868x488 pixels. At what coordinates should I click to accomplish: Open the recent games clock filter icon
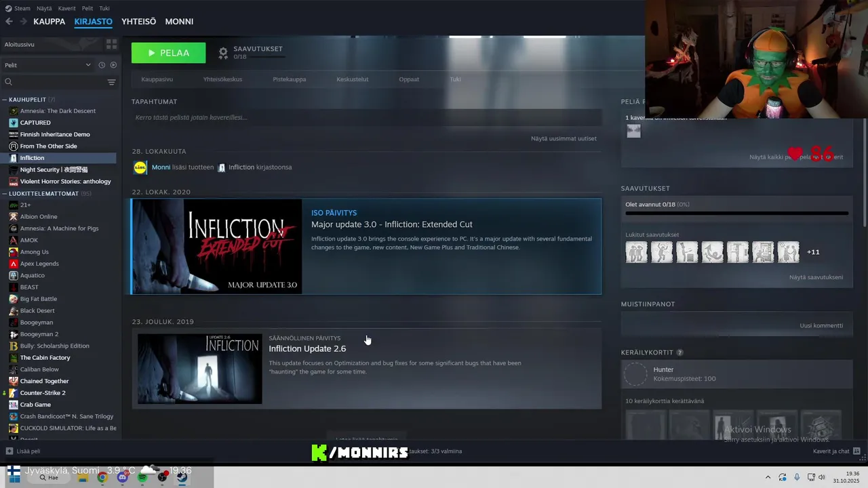pos(102,65)
